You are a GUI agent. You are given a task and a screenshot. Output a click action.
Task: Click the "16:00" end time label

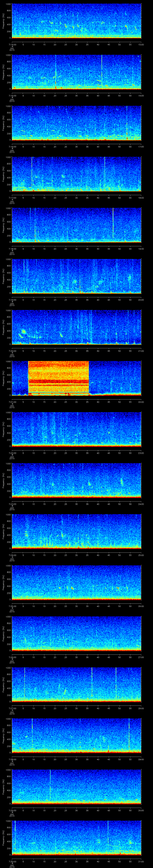tap(141, 96)
